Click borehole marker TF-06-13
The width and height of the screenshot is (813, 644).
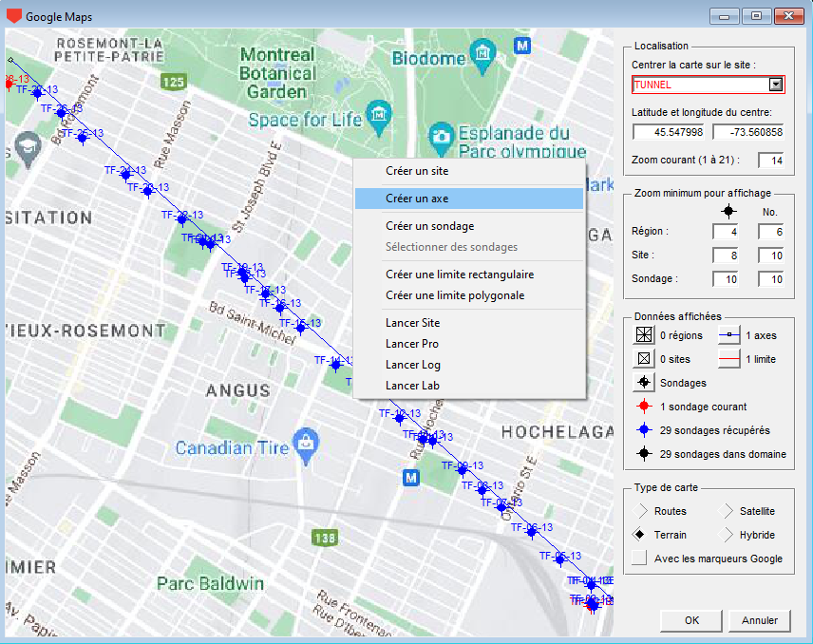click(x=532, y=532)
